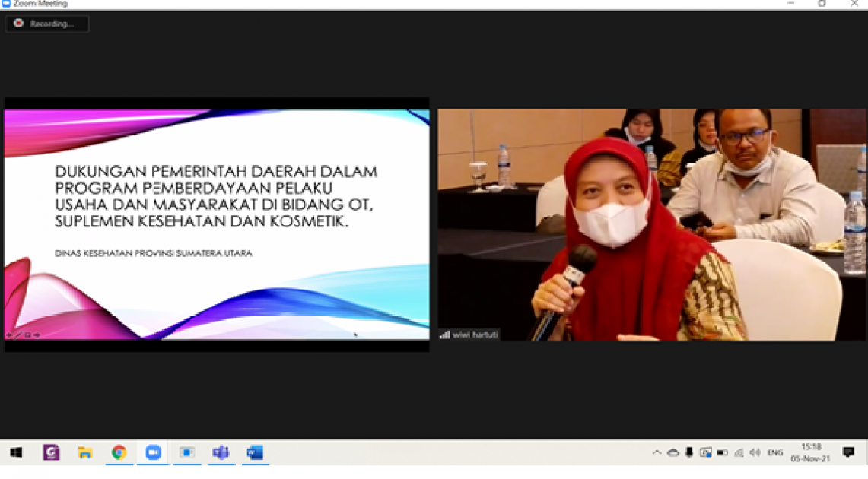Change the ENG input language

(x=775, y=452)
